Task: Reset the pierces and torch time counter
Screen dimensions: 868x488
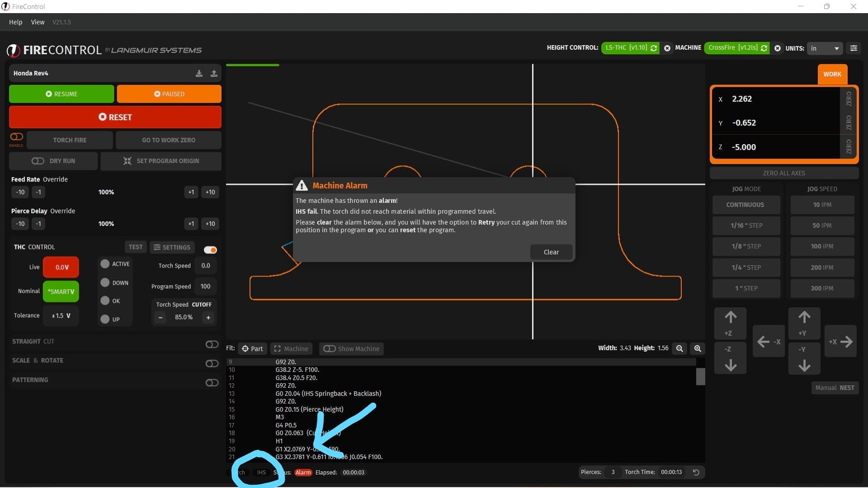Action: tap(696, 472)
